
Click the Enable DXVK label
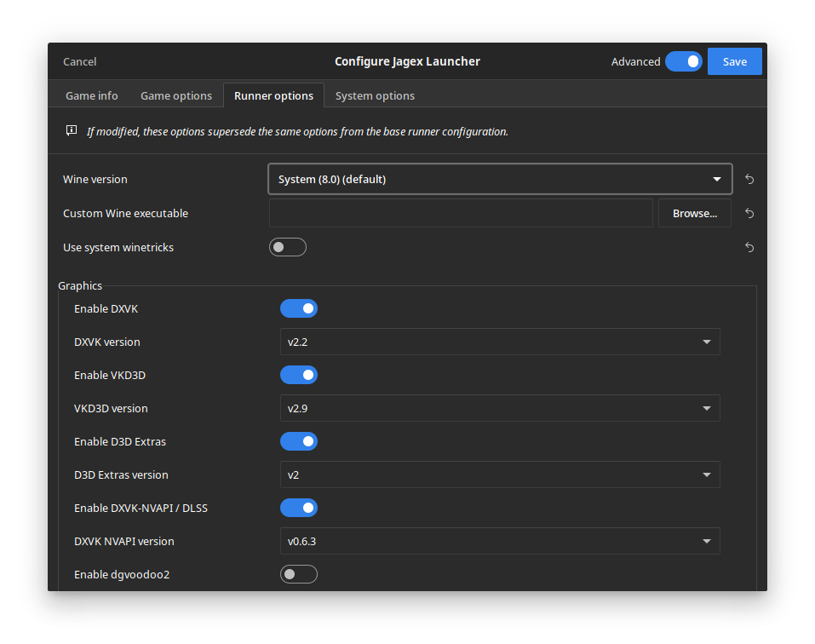pyautogui.click(x=106, y=308)
